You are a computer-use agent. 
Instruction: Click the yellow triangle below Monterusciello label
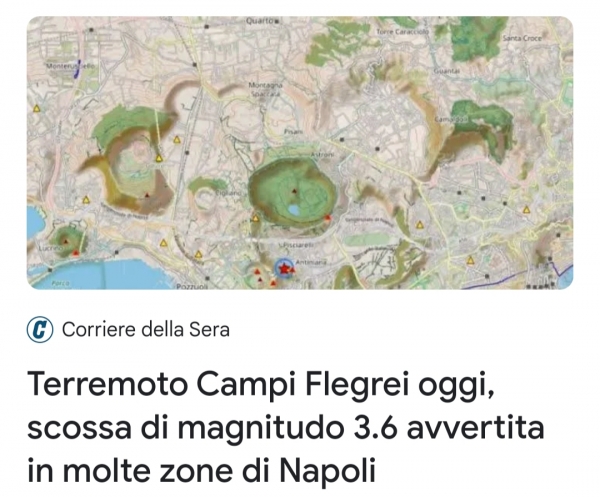point(36,109)
